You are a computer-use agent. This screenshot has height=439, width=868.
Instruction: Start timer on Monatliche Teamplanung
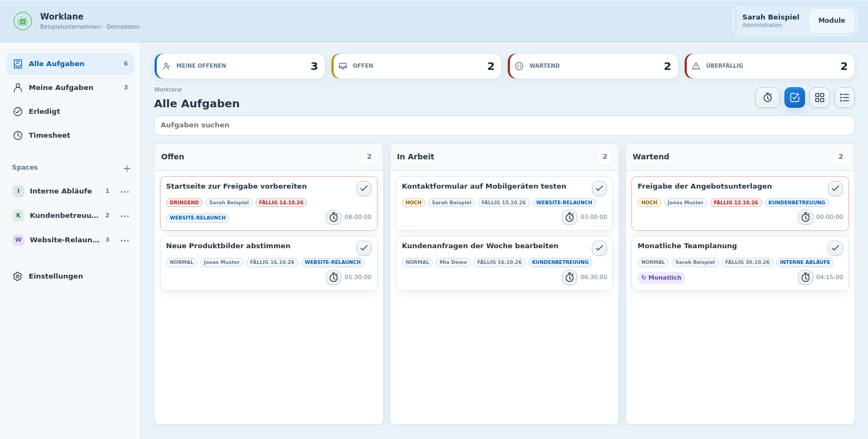(806, 277)
